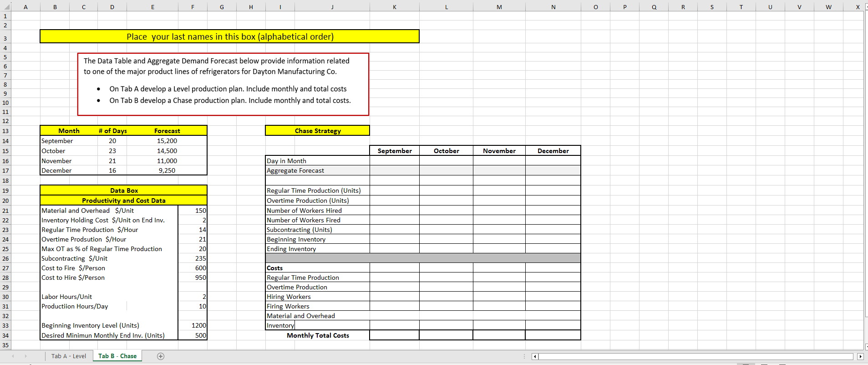Click Material and Overhead $/Unit label
The image size is (868, 365).
(x=88, y=211)
